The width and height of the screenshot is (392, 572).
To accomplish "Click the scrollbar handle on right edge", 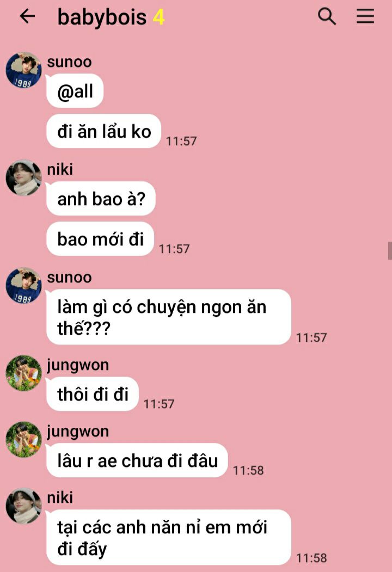I will pyautogui.click(x=390, y=250).
